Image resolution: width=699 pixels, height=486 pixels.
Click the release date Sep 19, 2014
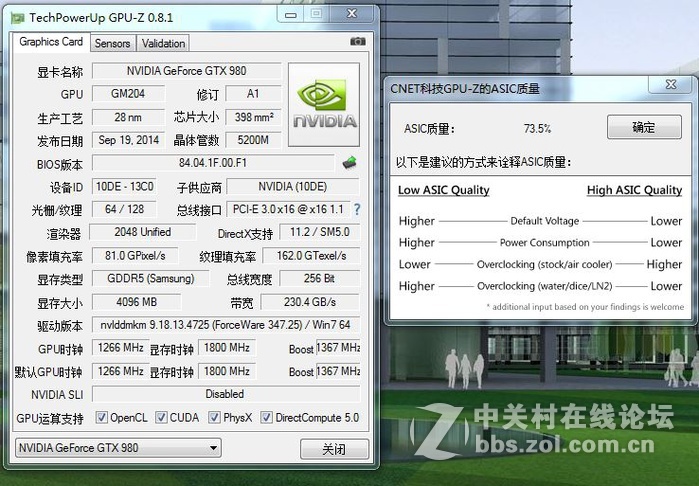pos(128,140)
